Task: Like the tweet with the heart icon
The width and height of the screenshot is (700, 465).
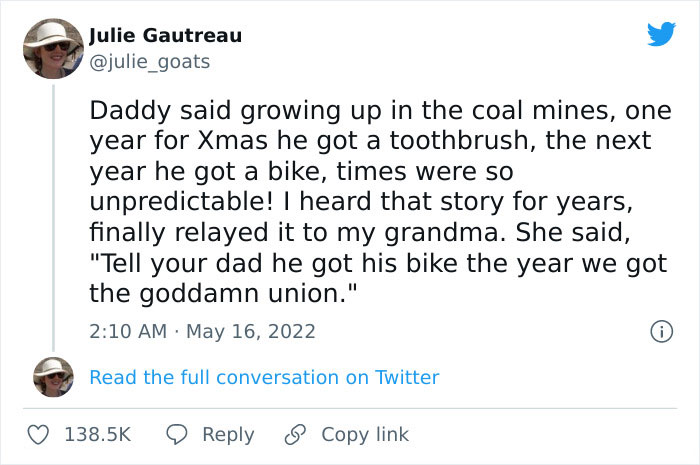Action: (x=38, y=434)
